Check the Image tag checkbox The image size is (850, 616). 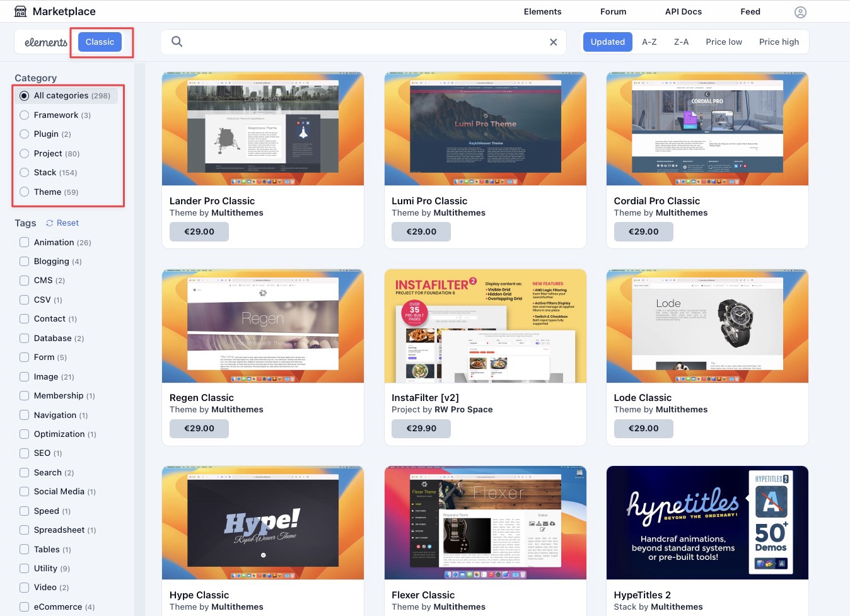pos(25,377)
